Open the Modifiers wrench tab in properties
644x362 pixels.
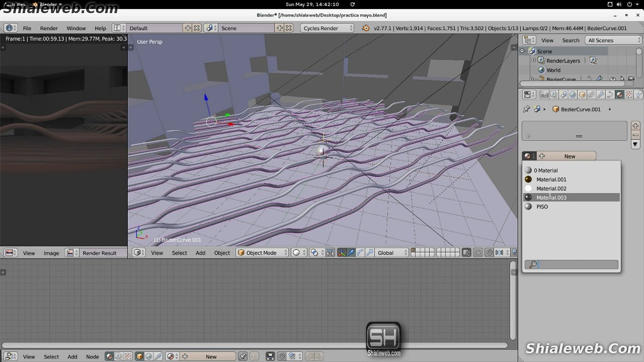601,95
